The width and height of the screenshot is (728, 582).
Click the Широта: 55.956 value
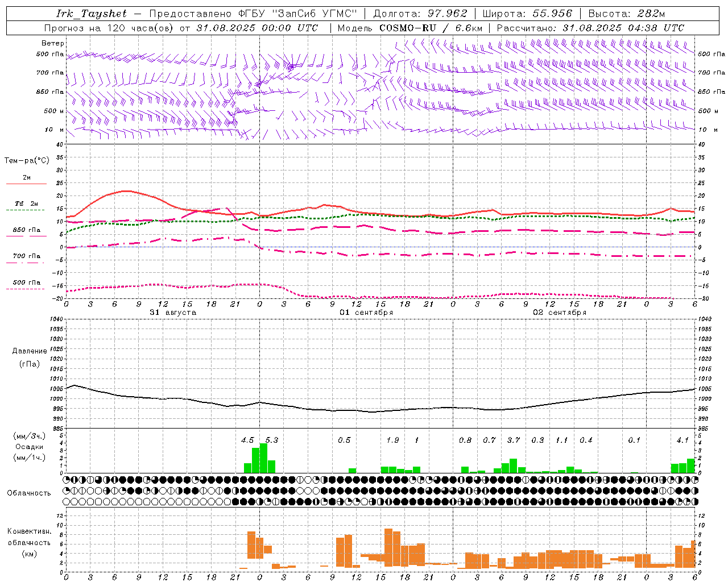pos(527,14)
